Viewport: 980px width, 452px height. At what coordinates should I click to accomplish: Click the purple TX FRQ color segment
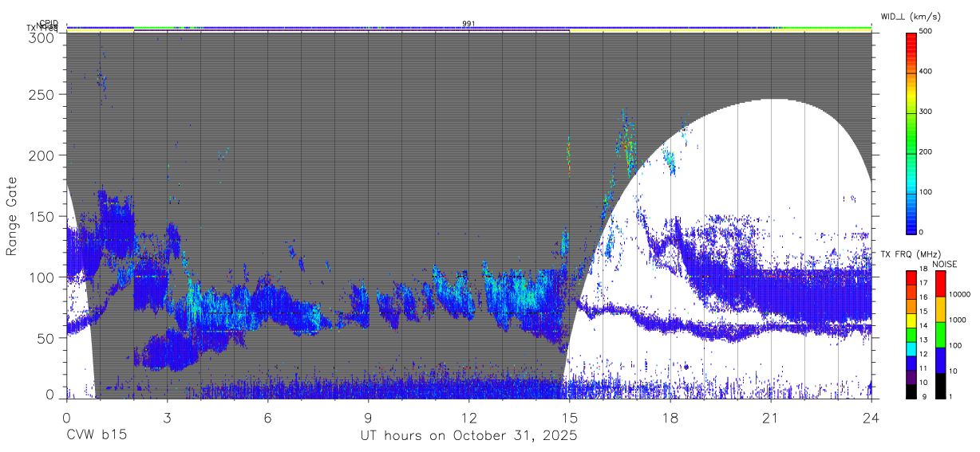coord(911,376)
